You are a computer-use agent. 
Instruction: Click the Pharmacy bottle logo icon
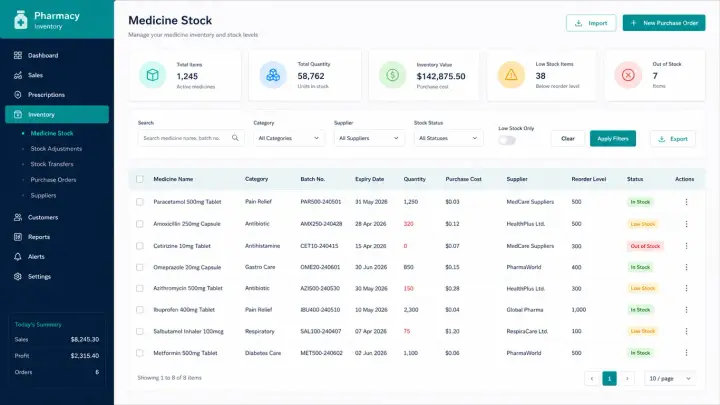[21, 20]
